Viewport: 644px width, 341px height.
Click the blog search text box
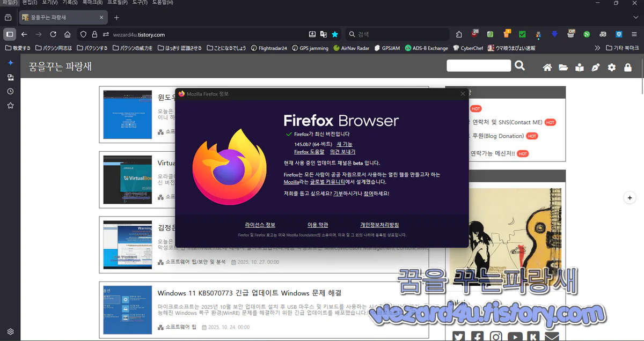(x=479, y=65)
